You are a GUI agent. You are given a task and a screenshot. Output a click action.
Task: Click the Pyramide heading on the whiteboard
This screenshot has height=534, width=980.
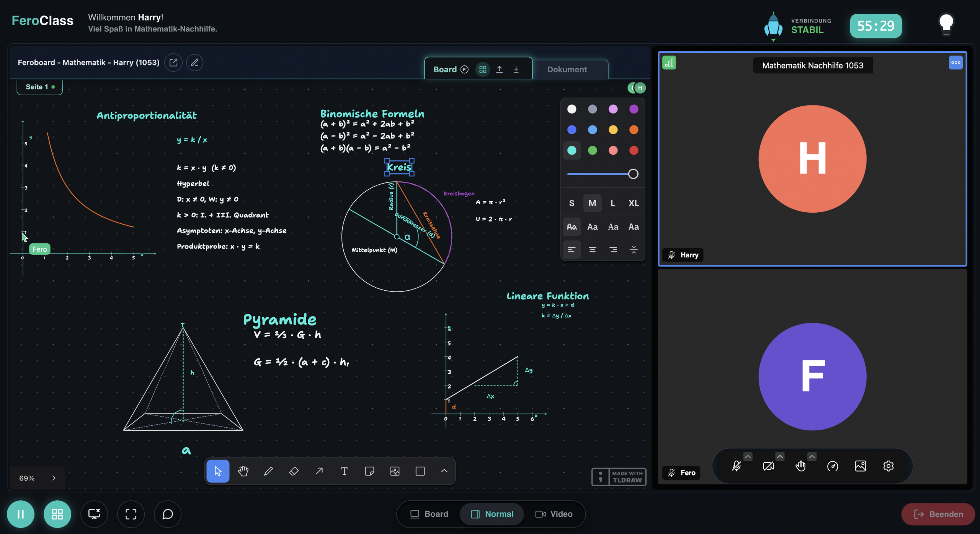click(280, 320)
